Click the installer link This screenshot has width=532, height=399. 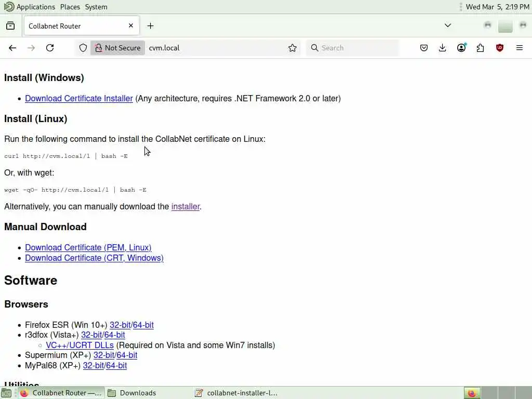coord(185,207)
